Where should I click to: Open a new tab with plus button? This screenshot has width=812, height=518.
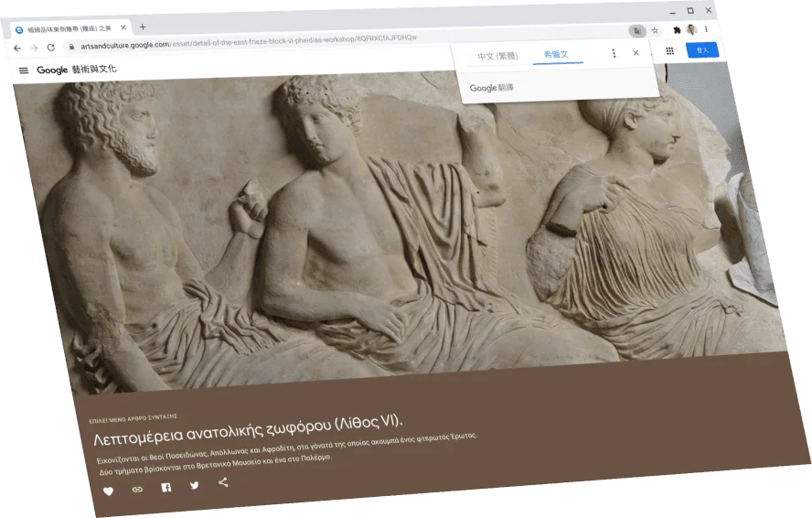coord(143,27)
